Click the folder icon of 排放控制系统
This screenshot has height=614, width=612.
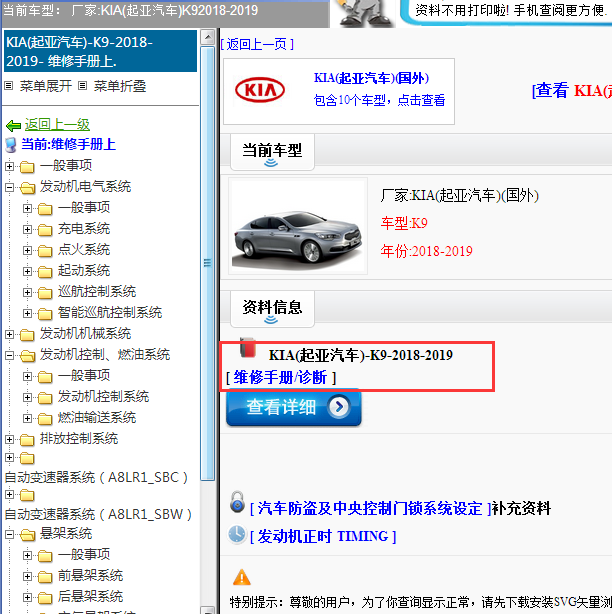pos(27,440)
